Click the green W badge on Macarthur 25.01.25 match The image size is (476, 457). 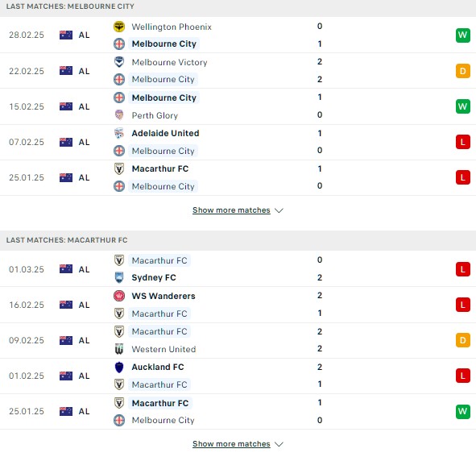click(x=462, y=411)
